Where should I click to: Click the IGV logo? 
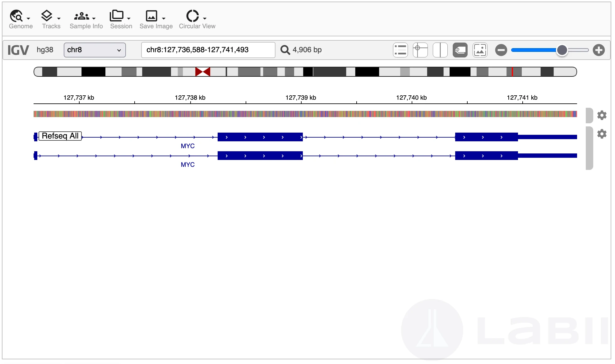point(18,50)
